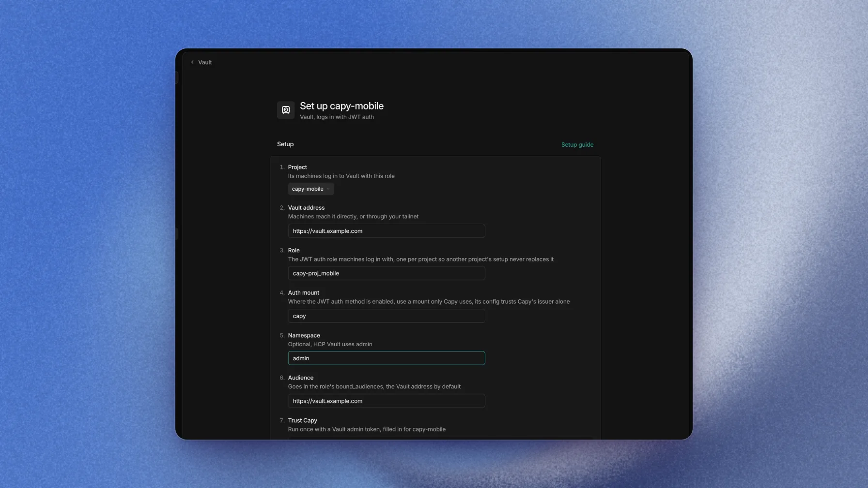Image resolution: width=868 pixels, height=488 pixels.
Task: Click the vault icon beside Set up capy-mobile
Action: (286, 110)
